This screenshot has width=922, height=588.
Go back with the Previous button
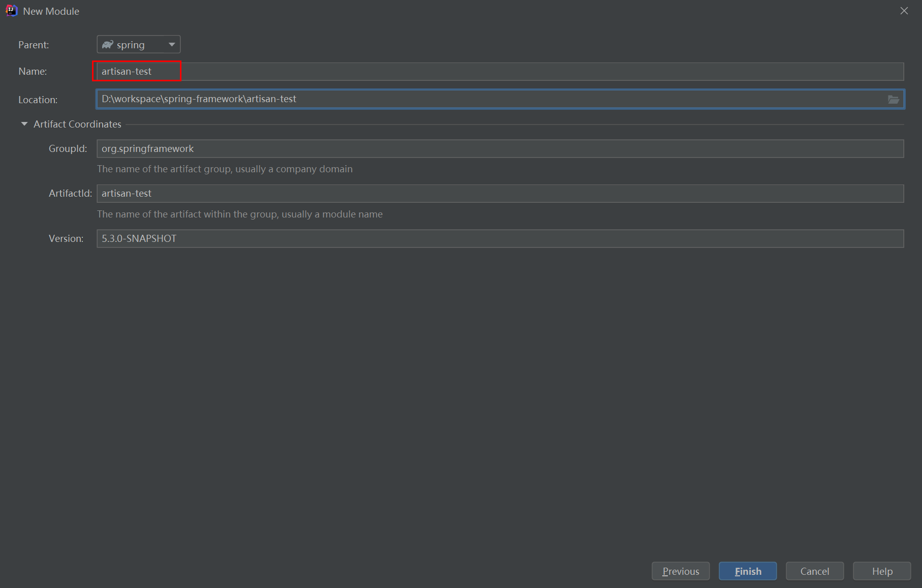(681, 571)
